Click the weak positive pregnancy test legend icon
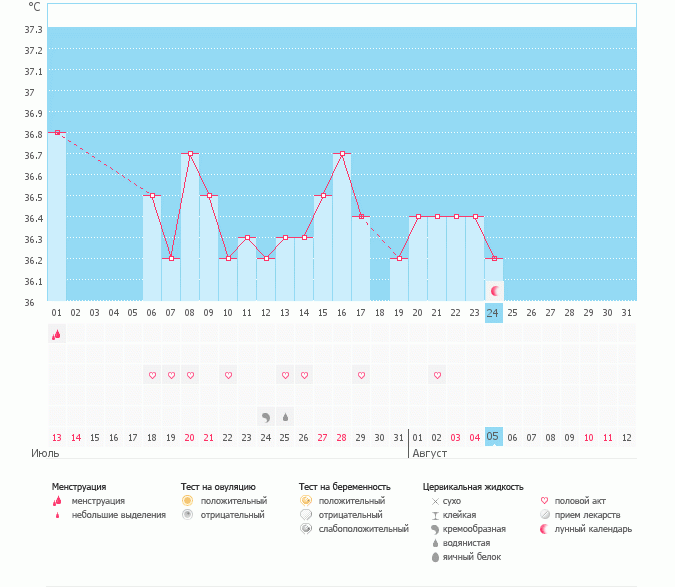Viewport: 675px width, 587px height. [305, 529]
